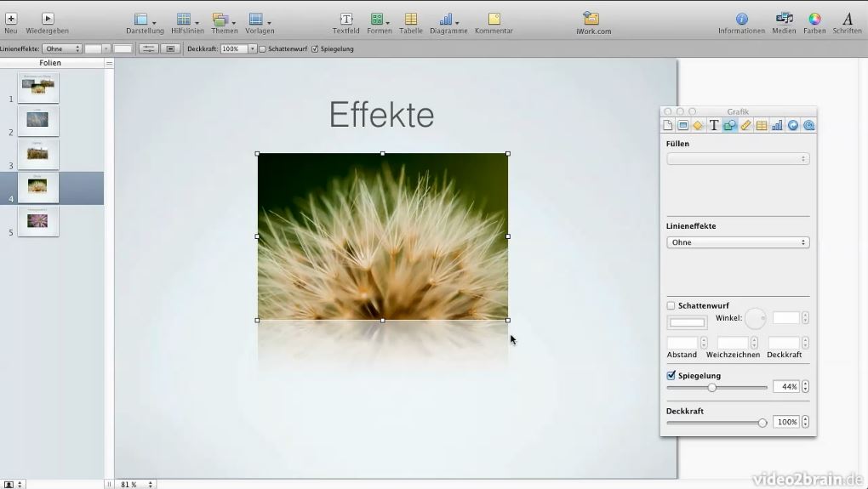The height and width of the screenshot is (489, 868).
Task: Select the dandelion image on slide
Action: (x=383, y=236)
